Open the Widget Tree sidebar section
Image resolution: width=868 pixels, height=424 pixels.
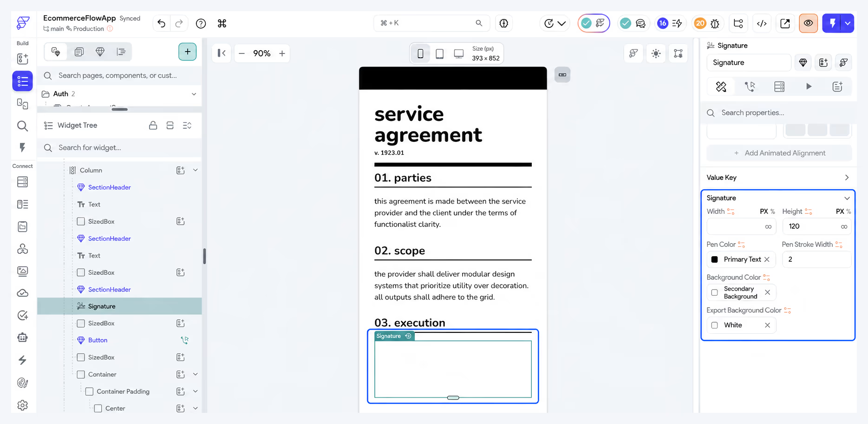22,81
